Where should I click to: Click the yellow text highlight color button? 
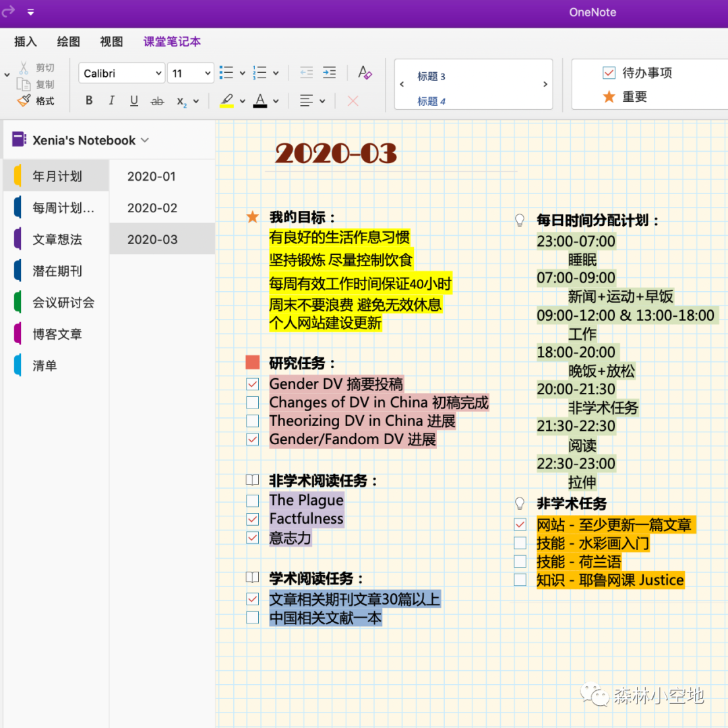227,101
